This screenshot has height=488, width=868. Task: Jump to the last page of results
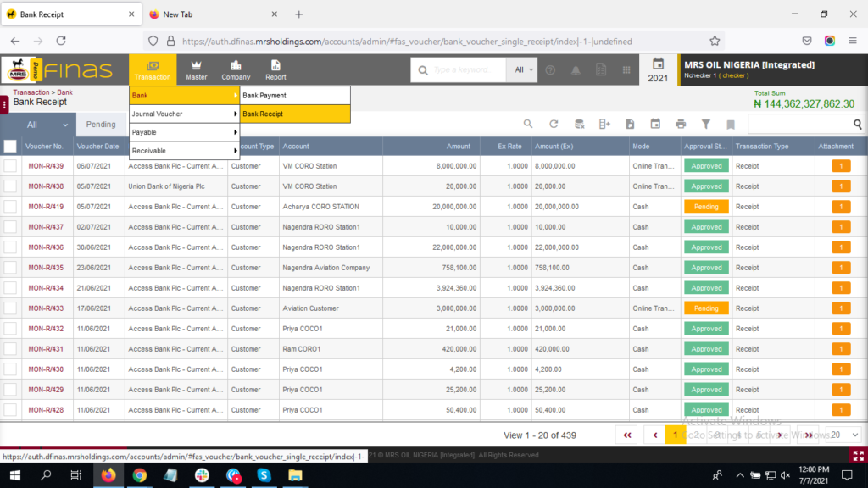coord(809,435)
